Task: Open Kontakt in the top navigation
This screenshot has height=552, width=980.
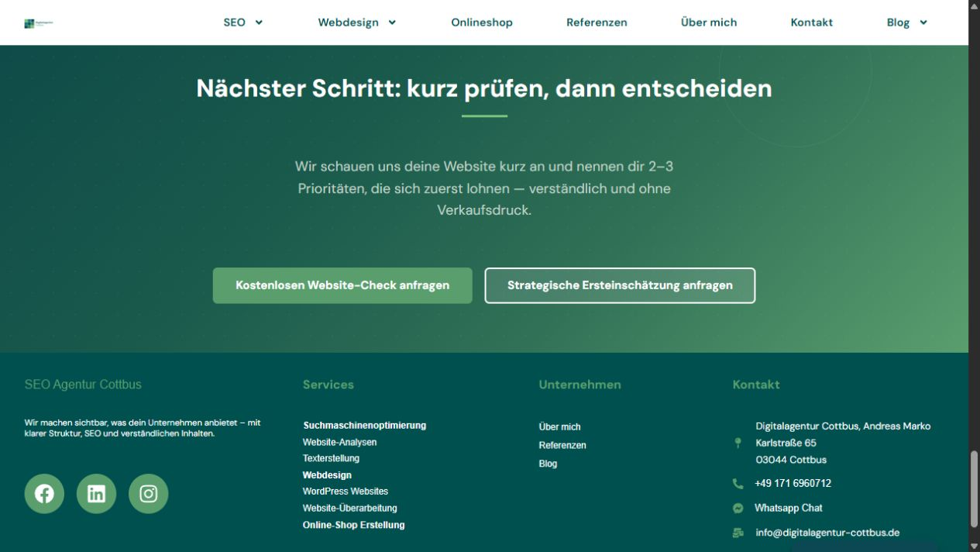Action: (811, 22)
